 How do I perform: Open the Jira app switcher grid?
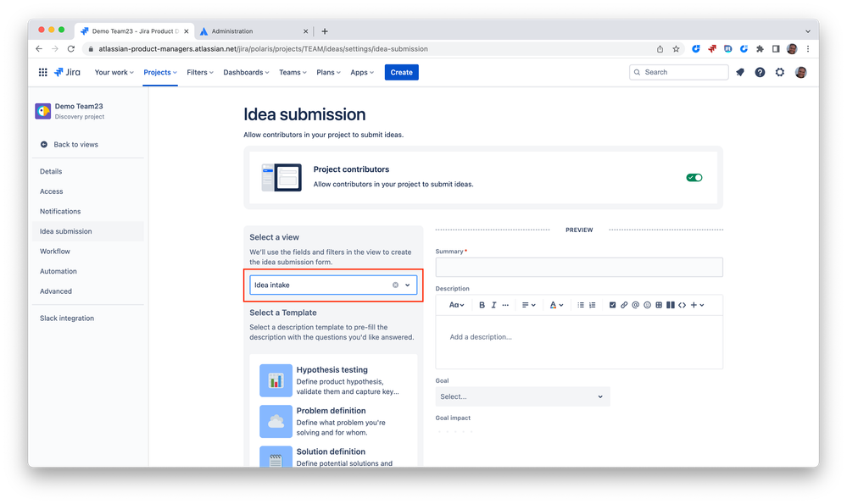point(42,72)
